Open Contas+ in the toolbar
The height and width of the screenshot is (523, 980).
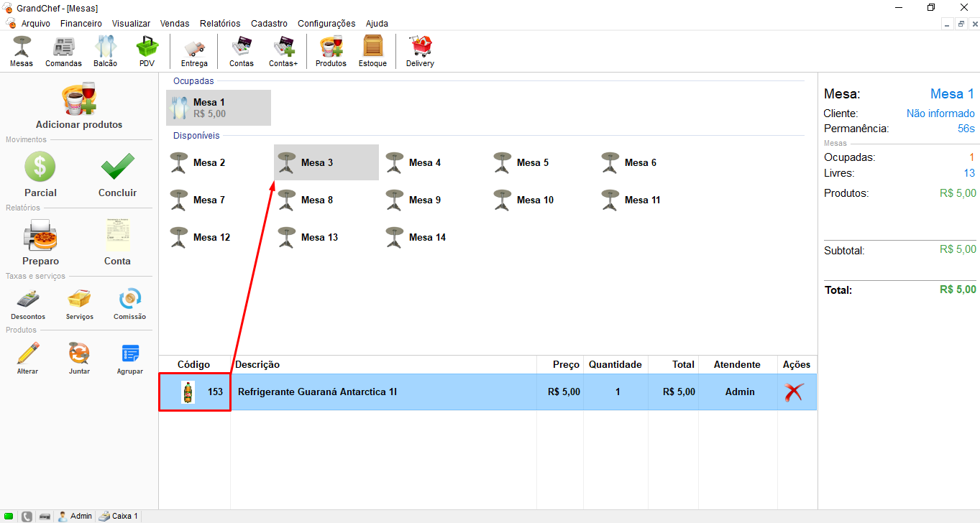pos(283,51)
